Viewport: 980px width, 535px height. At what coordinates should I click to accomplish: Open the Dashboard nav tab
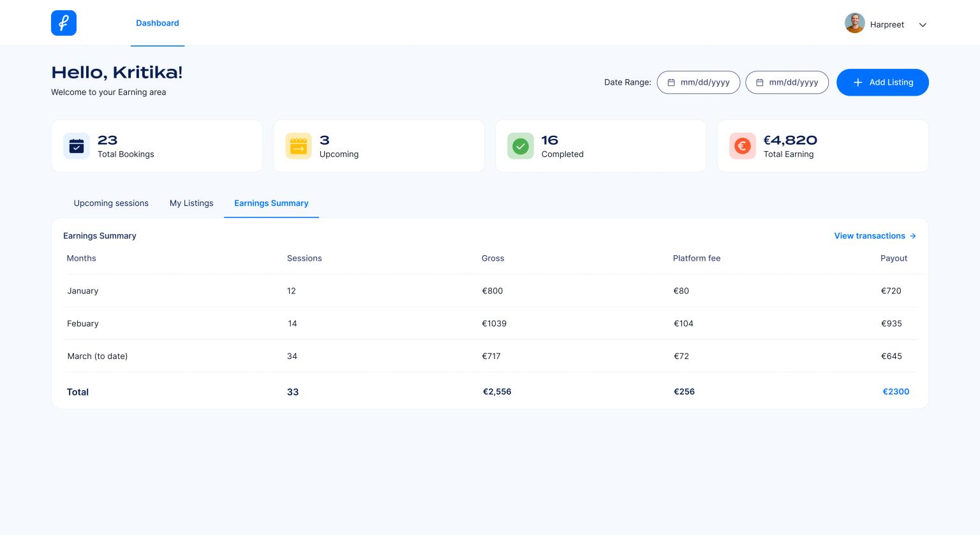point(158,23)
